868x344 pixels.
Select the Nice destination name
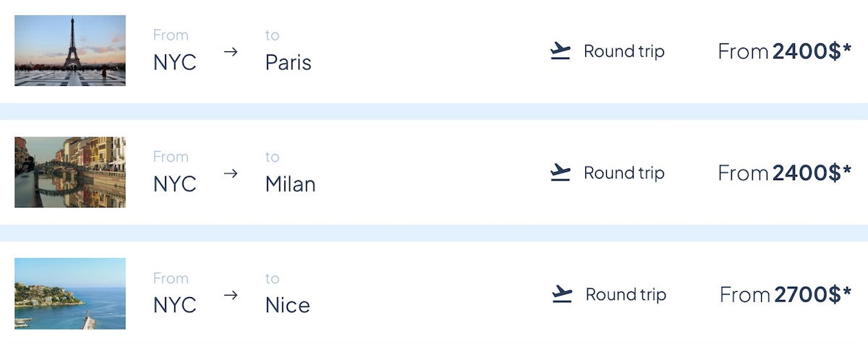[287, 305]
